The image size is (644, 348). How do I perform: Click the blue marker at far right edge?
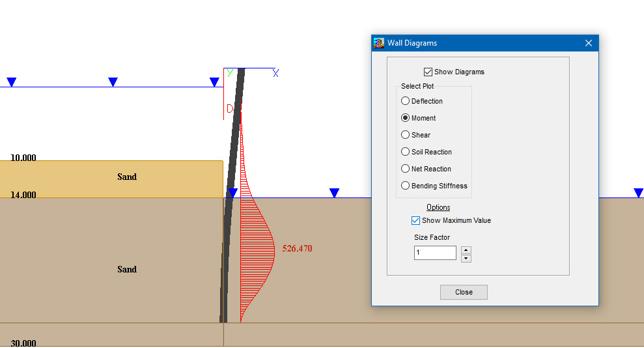[638, 193]
